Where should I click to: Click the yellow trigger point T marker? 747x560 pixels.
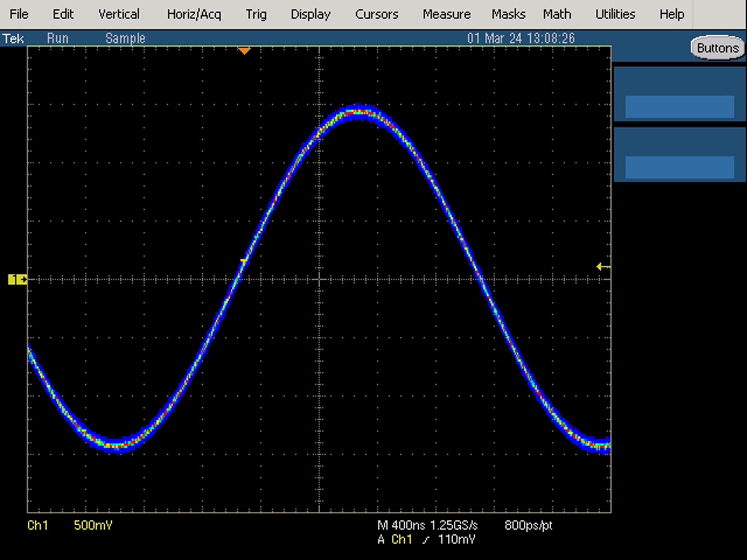[x=244, y=262]
